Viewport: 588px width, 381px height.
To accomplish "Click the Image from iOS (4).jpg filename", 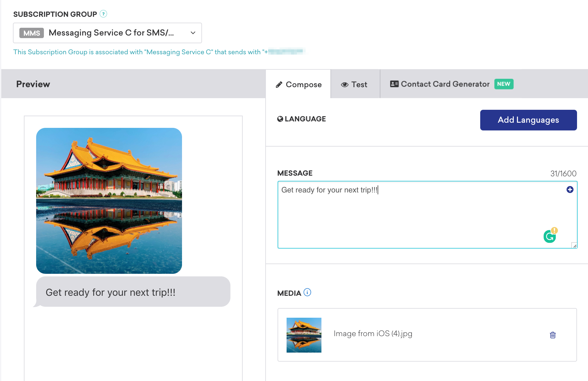I will (373, 334).
